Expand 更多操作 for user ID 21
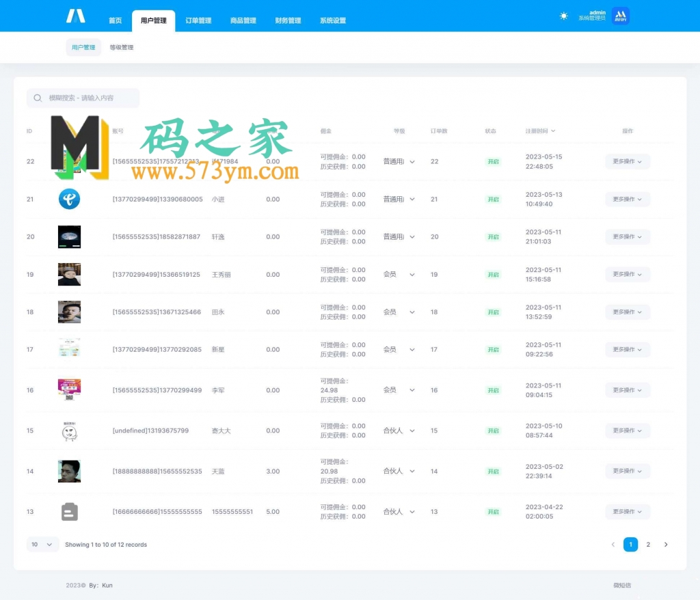Screen dimensions: 700x600 click(x=628, y=199)
